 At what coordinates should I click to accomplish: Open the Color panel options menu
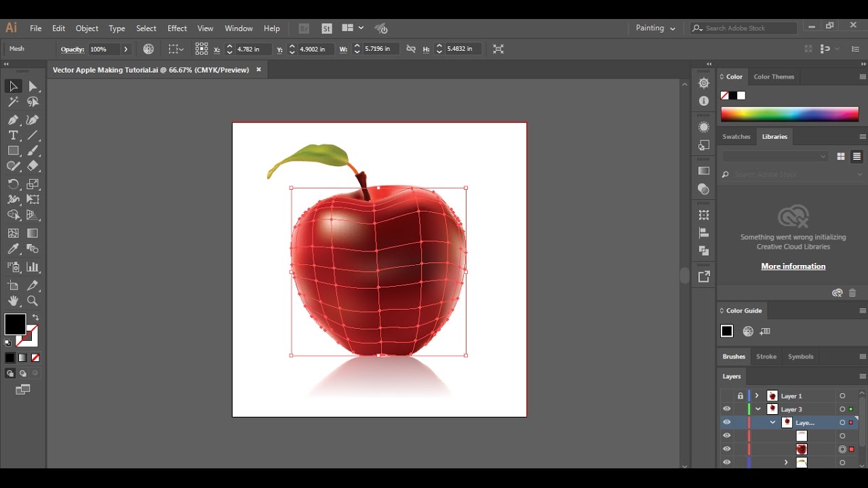[862, 77]
